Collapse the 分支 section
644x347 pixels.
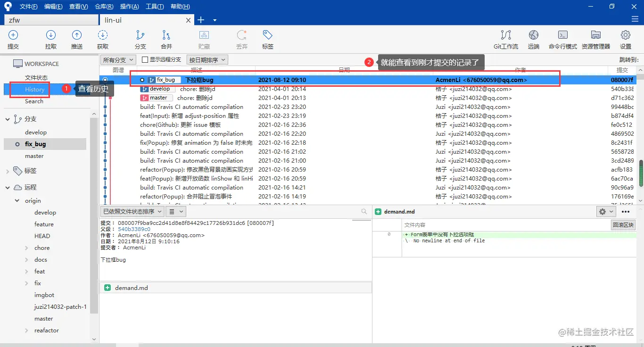[8, 119]
